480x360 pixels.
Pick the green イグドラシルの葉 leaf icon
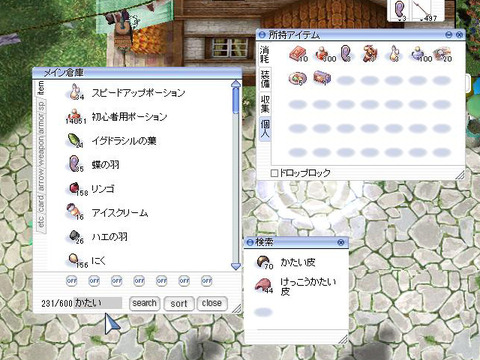pos(74,140)
